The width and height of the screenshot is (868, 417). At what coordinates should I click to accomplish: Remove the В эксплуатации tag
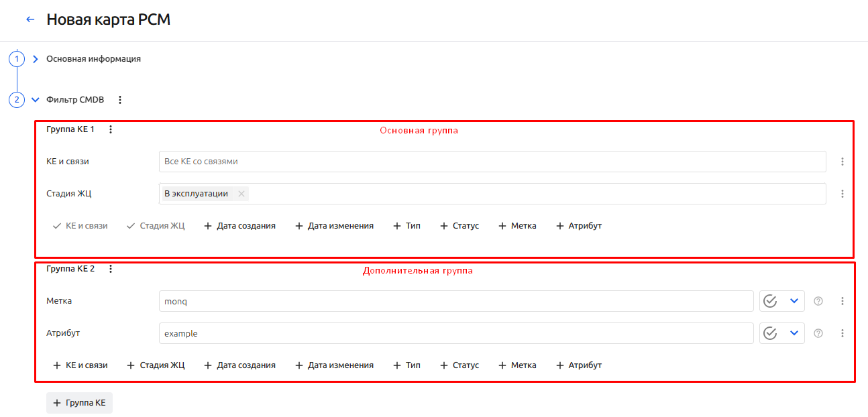pyautogui.click(x=241, y=194)
